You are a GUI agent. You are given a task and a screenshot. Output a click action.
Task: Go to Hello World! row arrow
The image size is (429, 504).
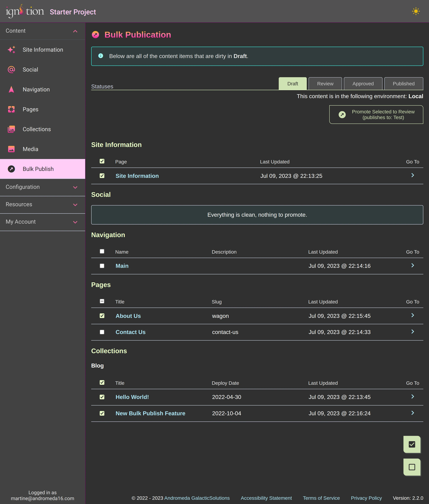(413, 397)
